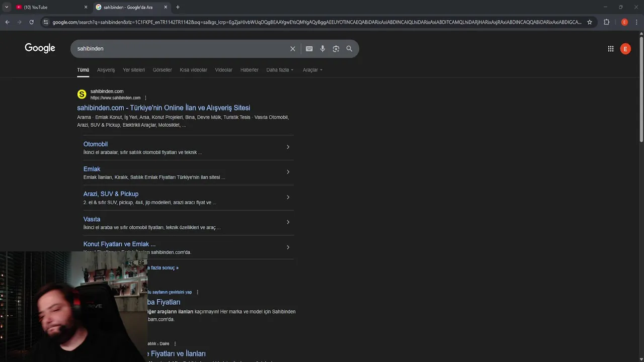This screenshot has width=644, height=362.
Task: View site information icon in address bar
Action: 46,22
